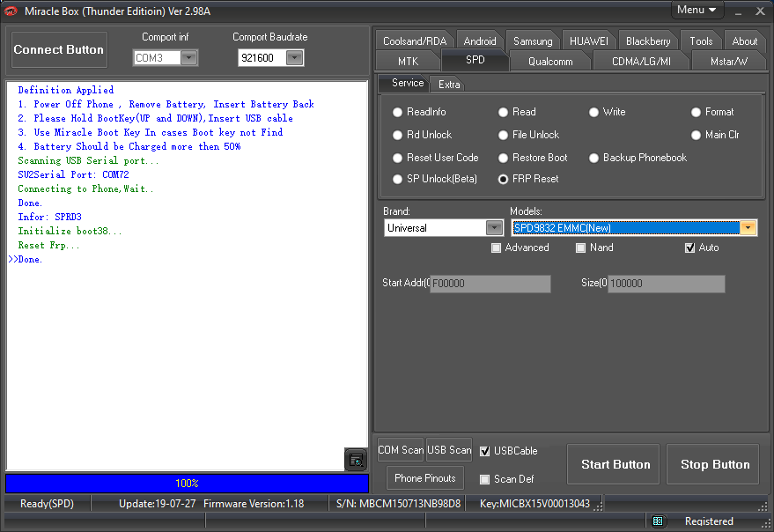Image resolution: width=774 pixels, height=532 pixels.
Task: Enable the Scan Def checkbox
Action: [x=484, y=479]
